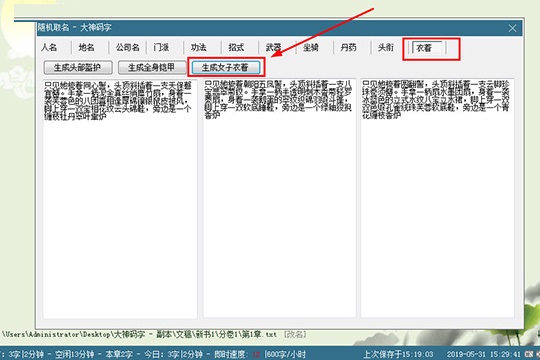Image resolution: width=540 pixels, height=360 pixels.
Task: Click the right result text box
Action: point(437,198)
